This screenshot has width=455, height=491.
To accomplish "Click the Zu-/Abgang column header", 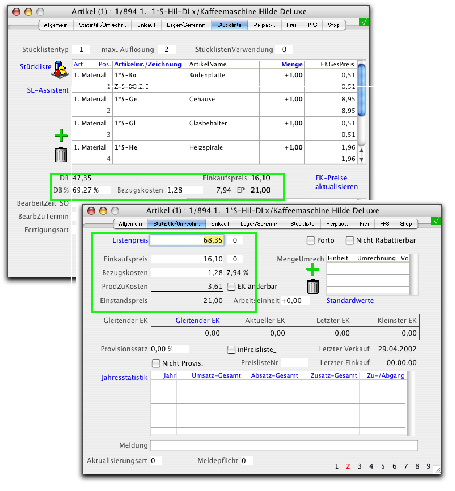I will tap(385, 375).
